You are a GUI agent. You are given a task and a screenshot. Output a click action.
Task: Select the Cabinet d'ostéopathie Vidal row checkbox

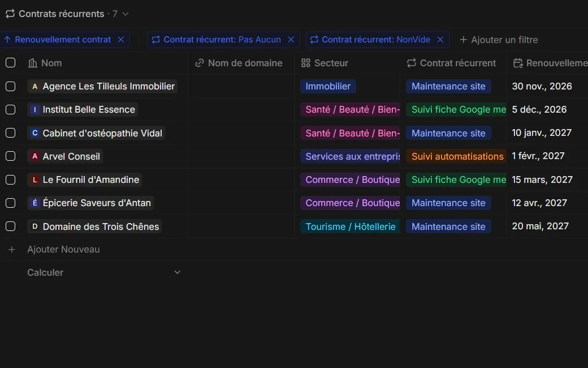[x=11, y=133]
